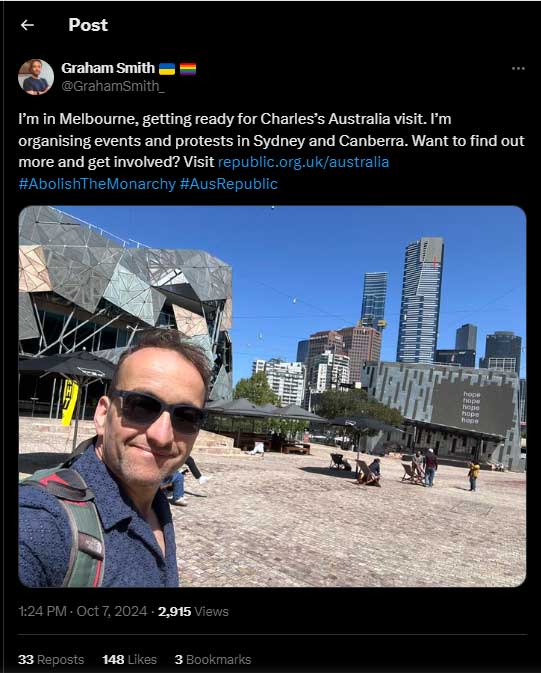
Task: Click the rainbow flag emoji beside the name
Action: (188, 69)
